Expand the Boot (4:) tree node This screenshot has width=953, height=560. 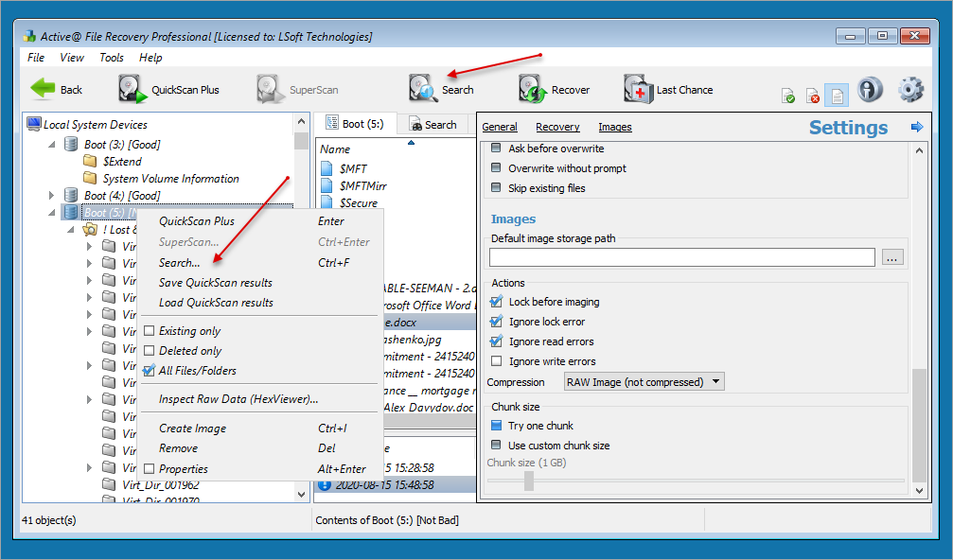[x=52, y=195]
